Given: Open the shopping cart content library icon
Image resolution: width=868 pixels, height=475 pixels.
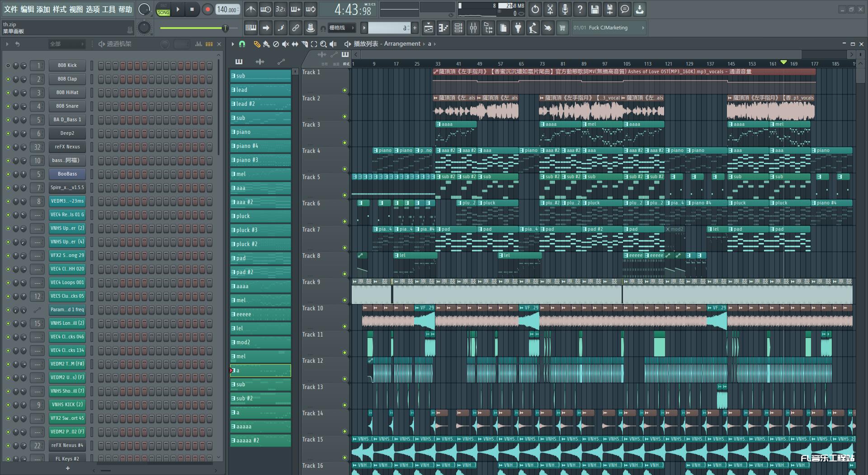Looking at the screenshot, I should pyautogui.click(x=562, y=28).
